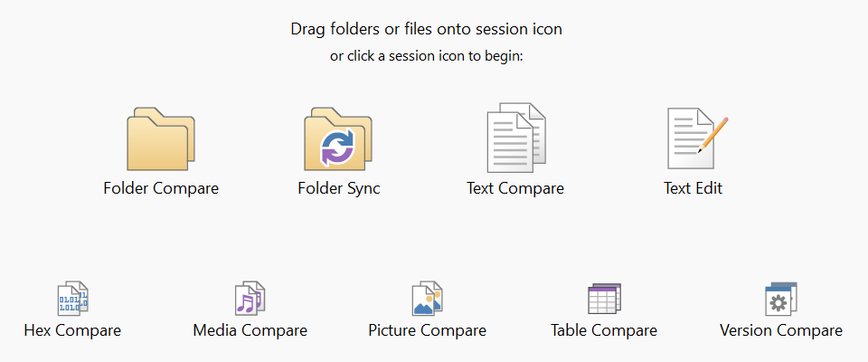Open the Folder Compare session icon
Screen dimensions: 868x362
[161, 139]
